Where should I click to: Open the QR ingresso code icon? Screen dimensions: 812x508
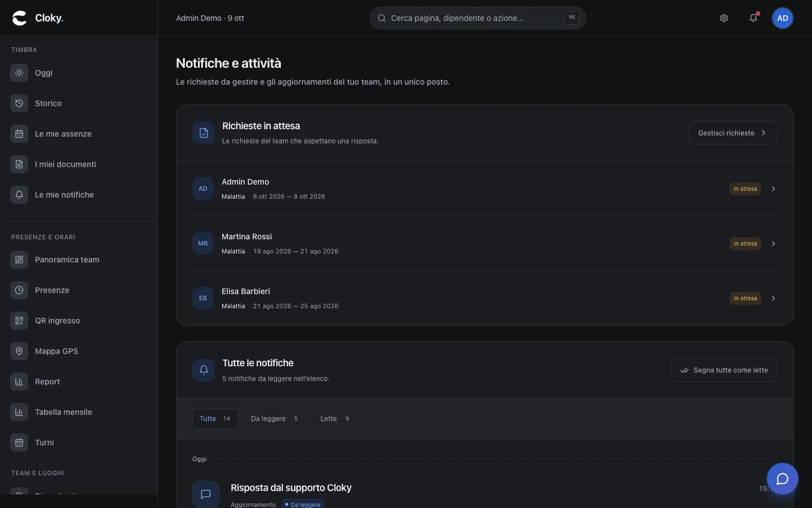coord(19,321)
